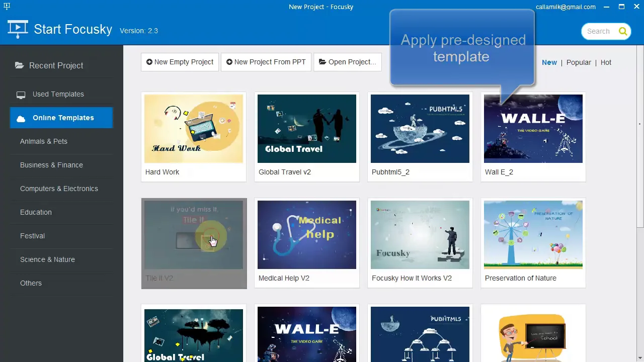Select the Wall E_2 template thumbnail
The image size is (644, 362).
coord(533,129)
